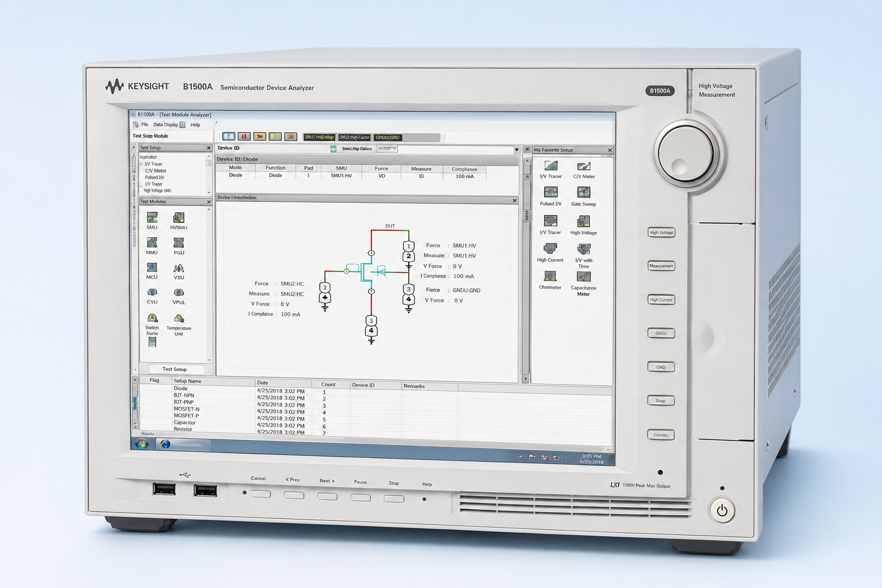The width and height of the screenshot is (882, 588).
Task: Click the Measurement front-panel key
Action: point(661,266)
